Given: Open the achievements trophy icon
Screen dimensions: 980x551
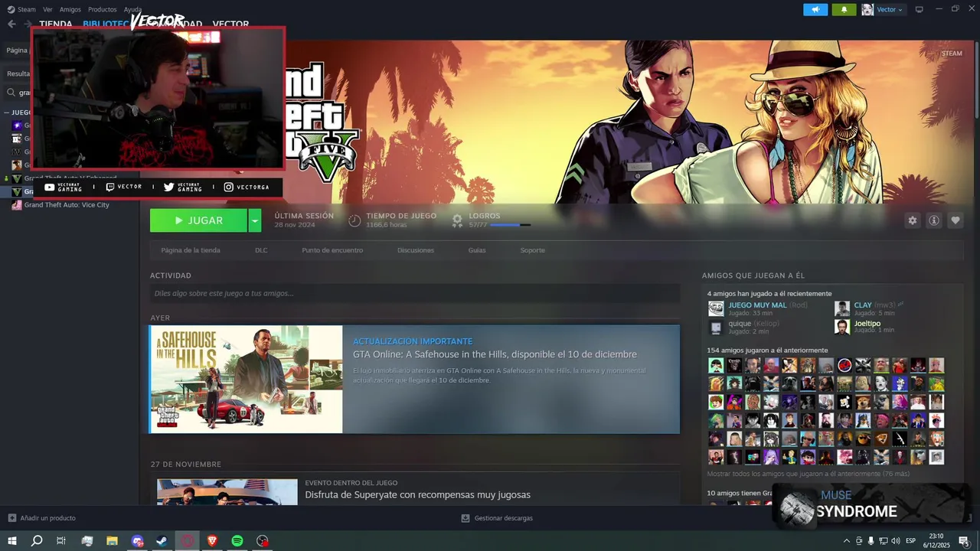Looking at the screenshot, I should tap(457, 220).
